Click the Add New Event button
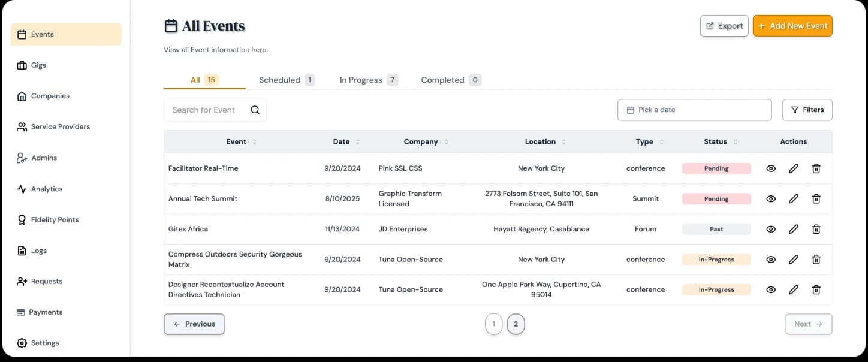Image resolution: width=868 pixels, height=362 pixels. [x=792, y=25]
